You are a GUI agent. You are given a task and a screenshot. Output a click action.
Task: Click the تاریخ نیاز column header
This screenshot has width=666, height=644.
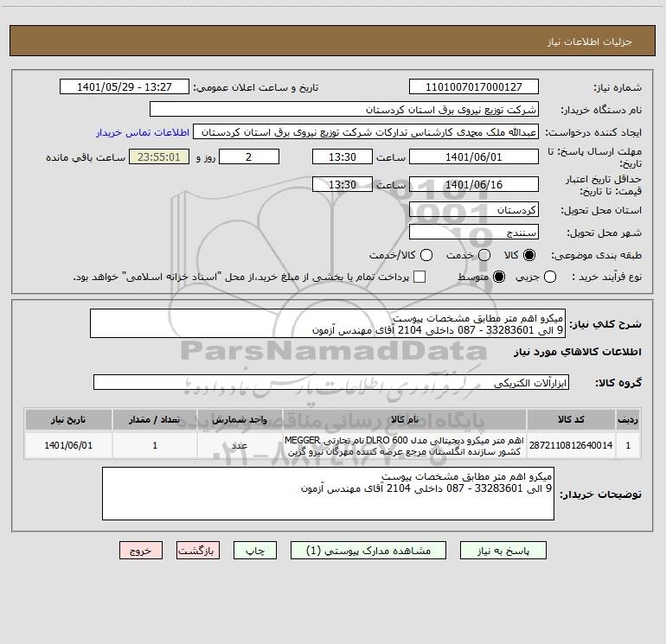[68, 419]
